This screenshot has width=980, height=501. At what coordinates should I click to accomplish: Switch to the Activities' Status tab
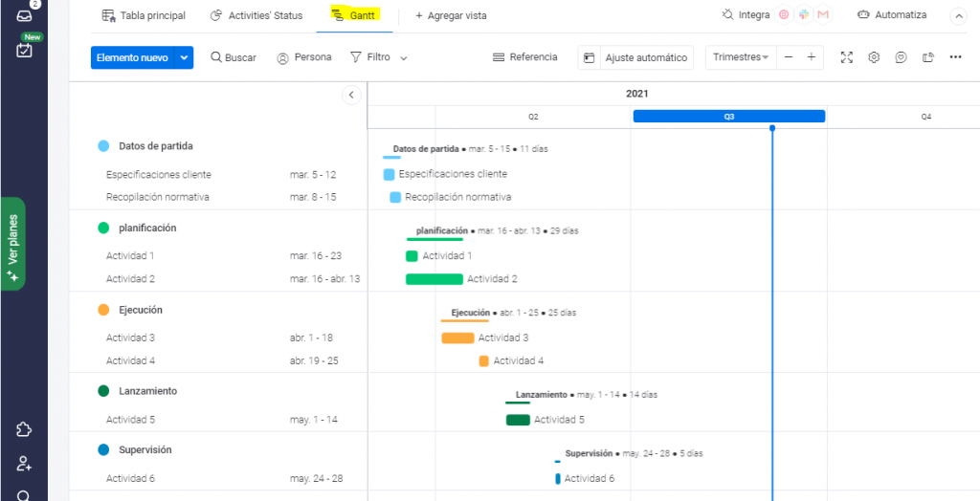point(256,15)
